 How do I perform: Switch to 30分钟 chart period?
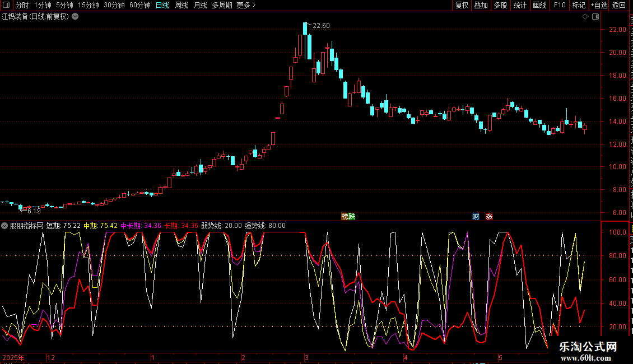coord(114,5)
